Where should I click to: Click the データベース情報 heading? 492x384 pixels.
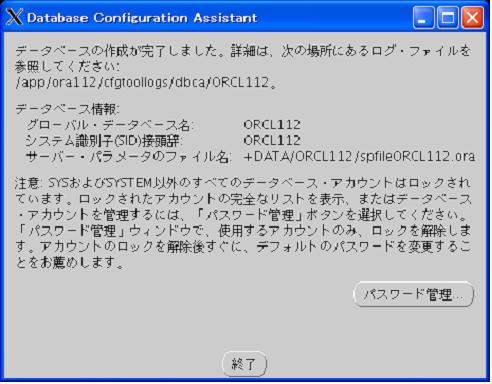pos(67,109)
